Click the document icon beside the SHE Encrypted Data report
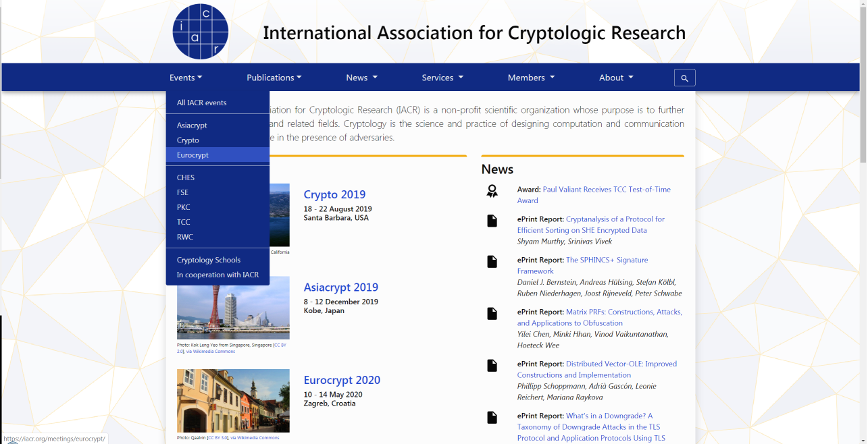Viewport: 868px width, 444px height. 492,221
